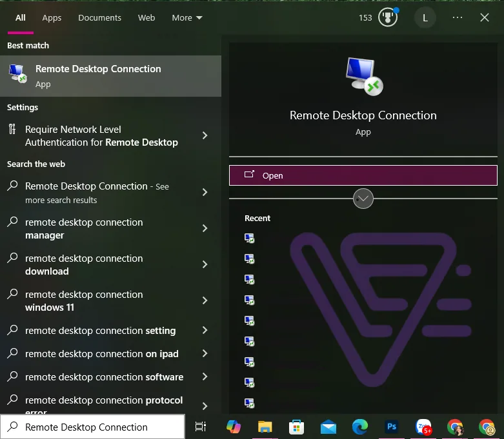Click the Task View taskbar icon
This screenshot has height=439, width=504.
click(201, 427)
